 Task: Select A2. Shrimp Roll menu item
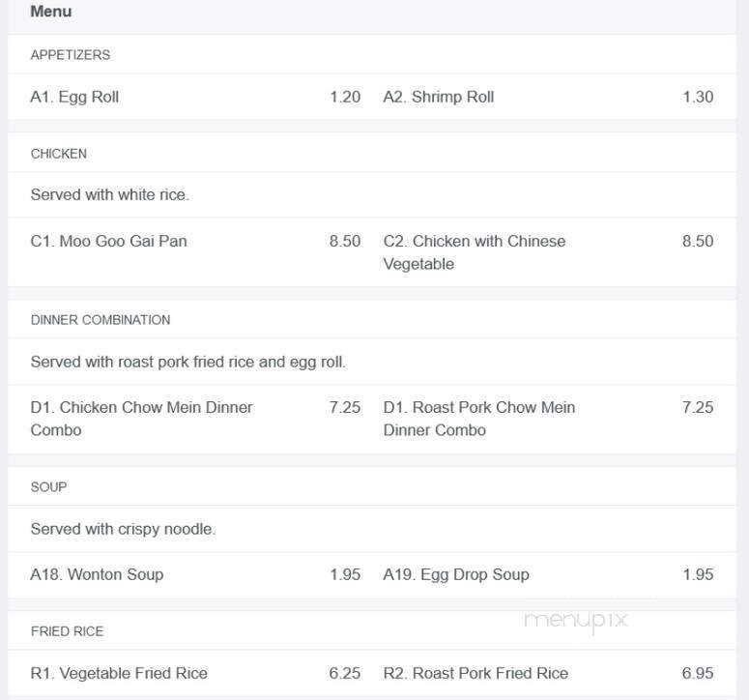(x=439, y=97)
